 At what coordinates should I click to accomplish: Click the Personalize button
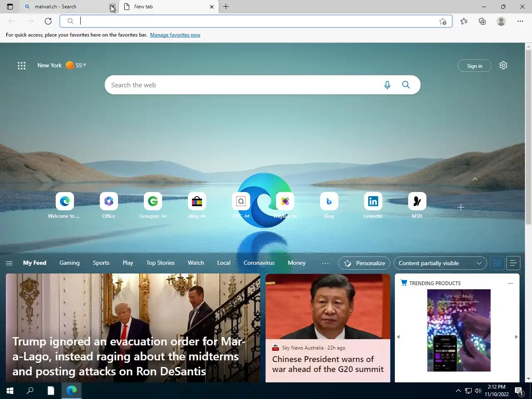pyautogui.click(x=365, y=263)
